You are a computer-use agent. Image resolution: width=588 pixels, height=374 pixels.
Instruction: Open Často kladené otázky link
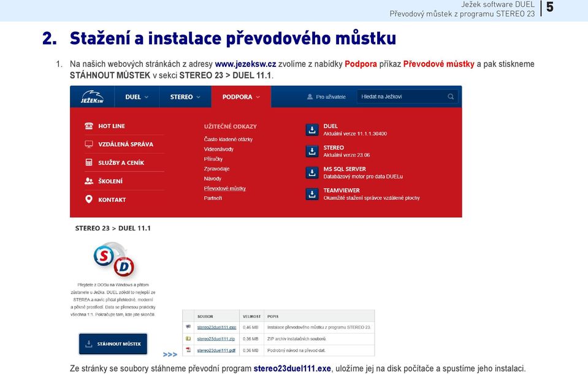tap(228, 139)
